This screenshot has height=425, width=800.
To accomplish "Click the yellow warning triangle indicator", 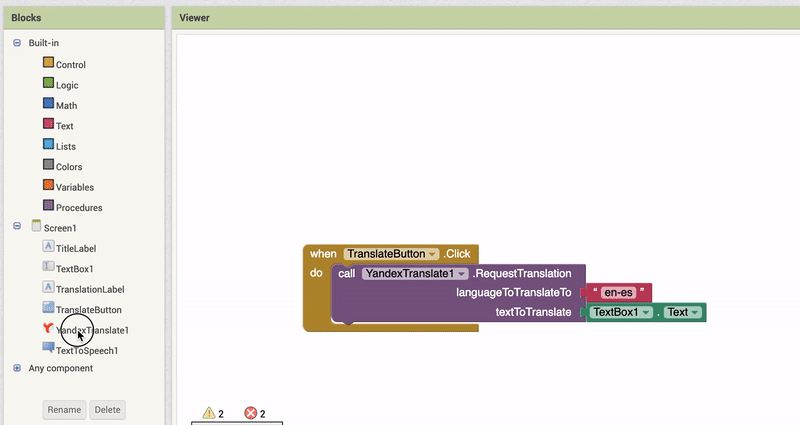I will pyautogui.click(x=209, y=413).
